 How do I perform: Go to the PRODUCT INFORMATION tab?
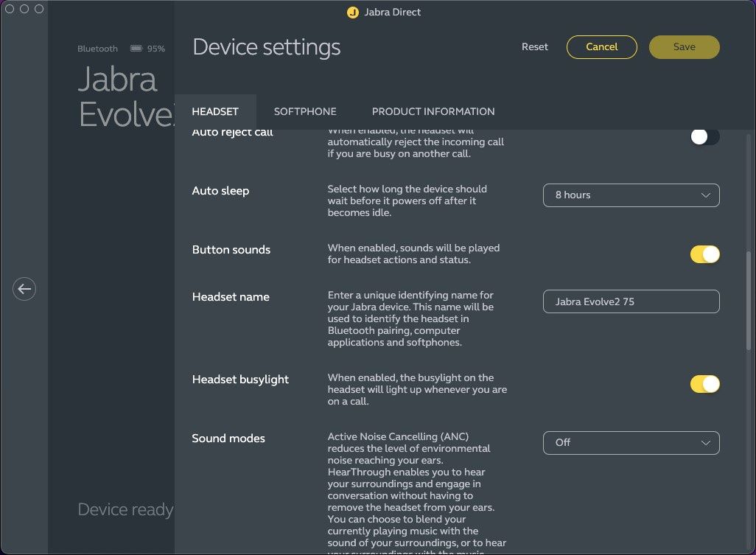pos(433,111)
